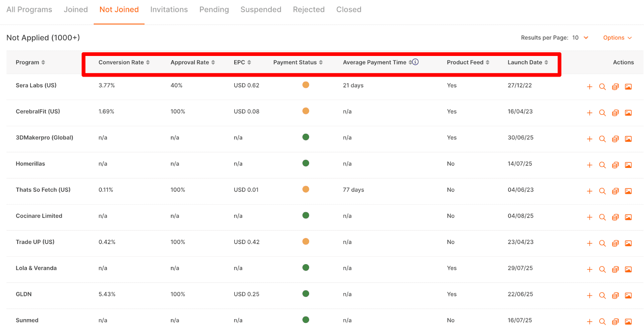Click the plus icon in GLDN row
The width and height of the screenshot is (644, 333).
tap(590, 296)
